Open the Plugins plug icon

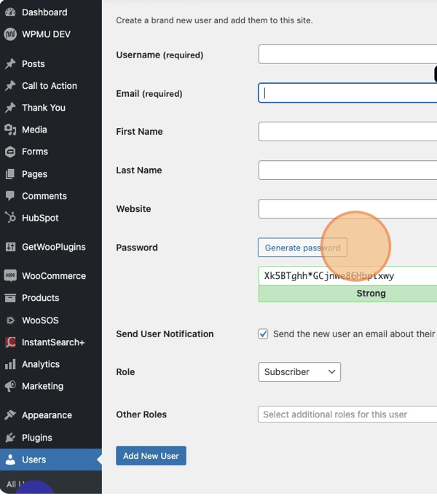(10, 438)
